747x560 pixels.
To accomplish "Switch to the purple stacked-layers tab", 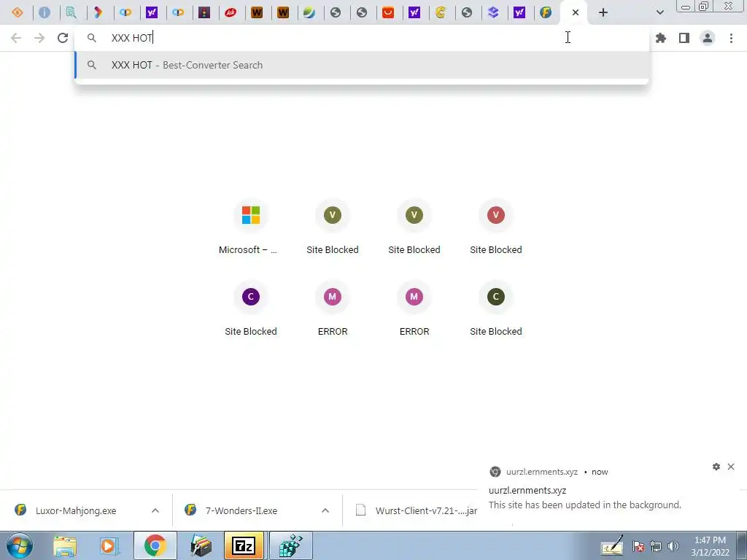I will coord(493,12).
